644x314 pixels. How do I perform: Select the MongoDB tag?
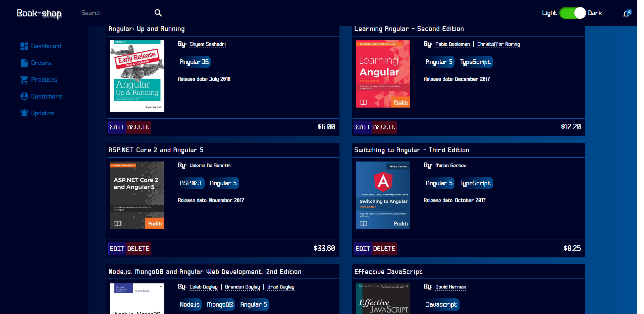pos(220,305)
